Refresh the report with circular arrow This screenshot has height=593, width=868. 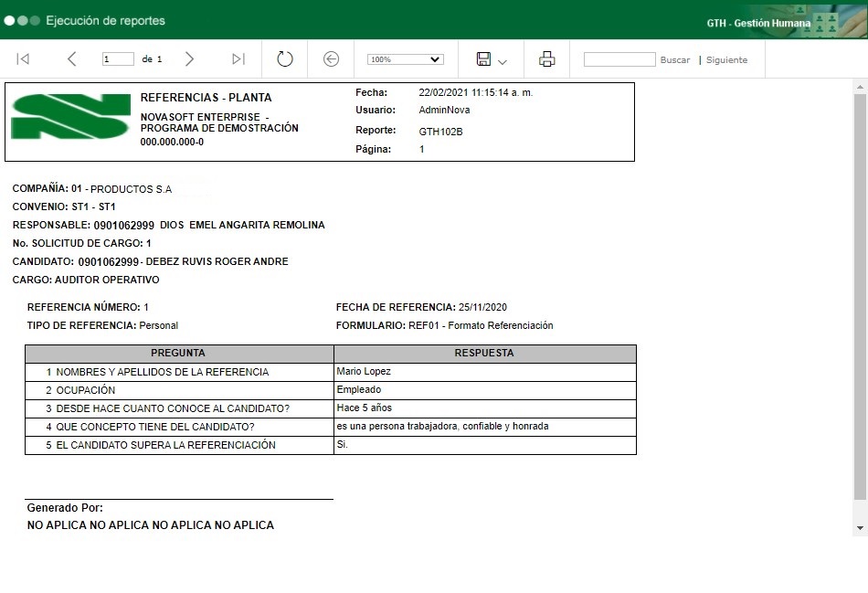point(284,58)
